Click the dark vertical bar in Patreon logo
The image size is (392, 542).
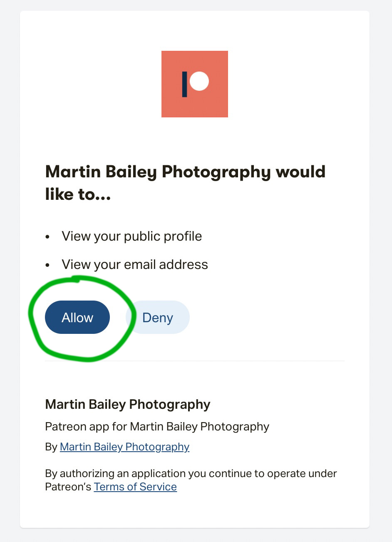click(185, 84)
